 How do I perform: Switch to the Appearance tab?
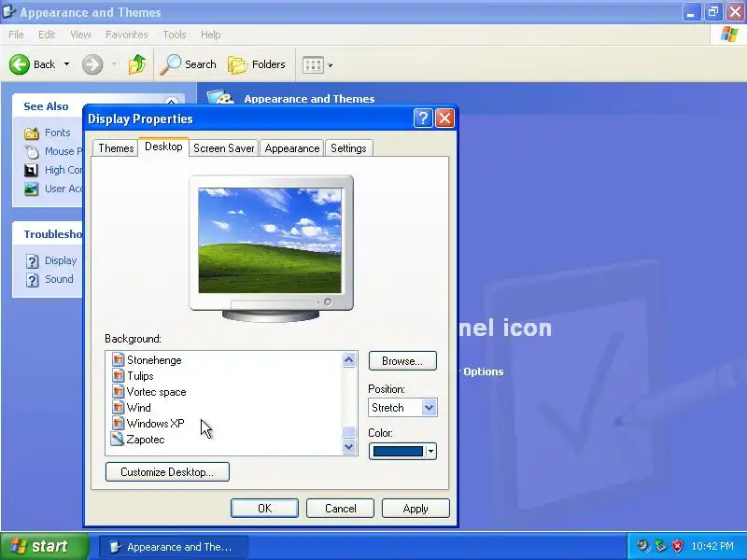pyautogui.click(x=292, y=148)
